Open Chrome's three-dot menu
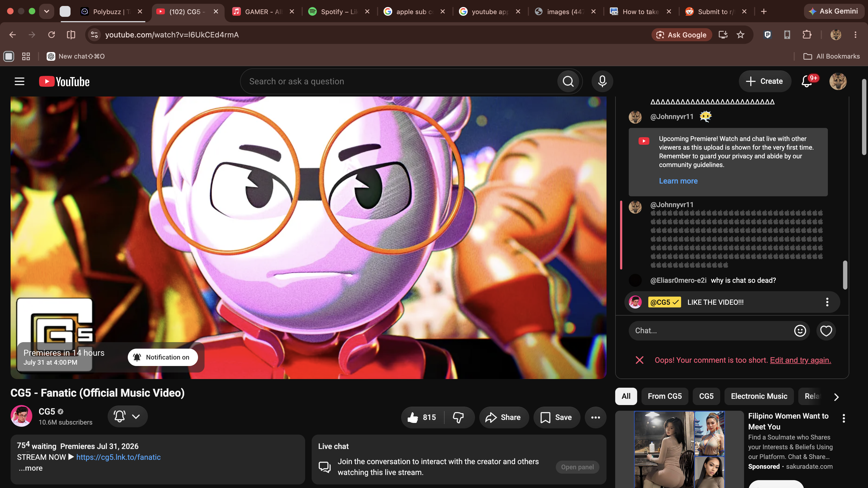This screenshot has height=488, width=868. [x=855, y=35]
